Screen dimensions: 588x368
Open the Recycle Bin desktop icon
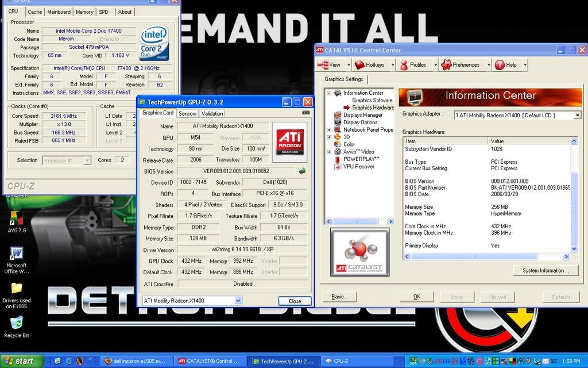[17, 327]
